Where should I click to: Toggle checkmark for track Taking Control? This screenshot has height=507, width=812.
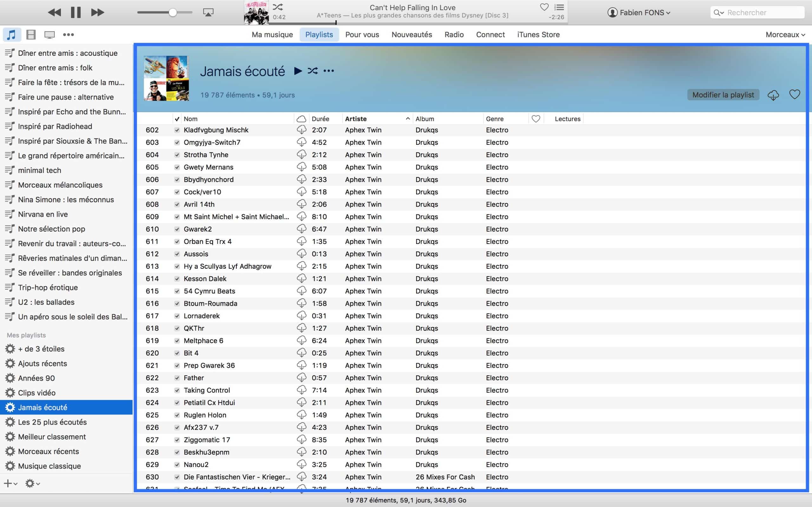coord(177,389)
